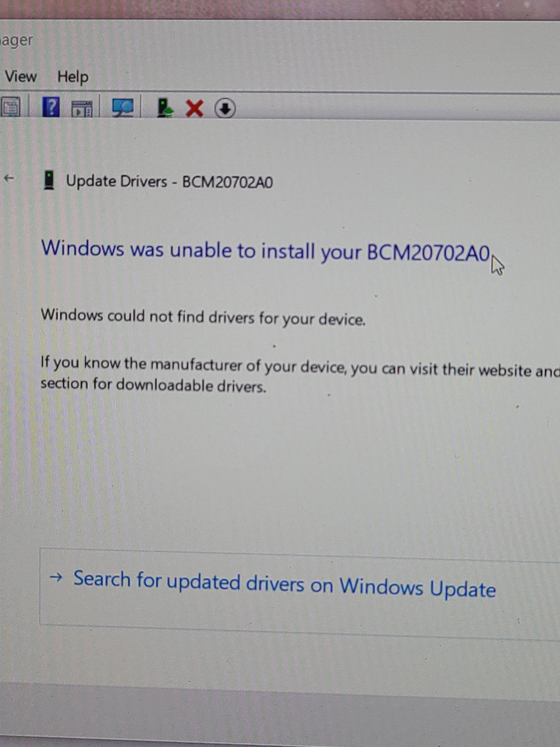Click the Show/Hide Action Pane toolbar icon
560x747 pixels.
coord(82,109)
